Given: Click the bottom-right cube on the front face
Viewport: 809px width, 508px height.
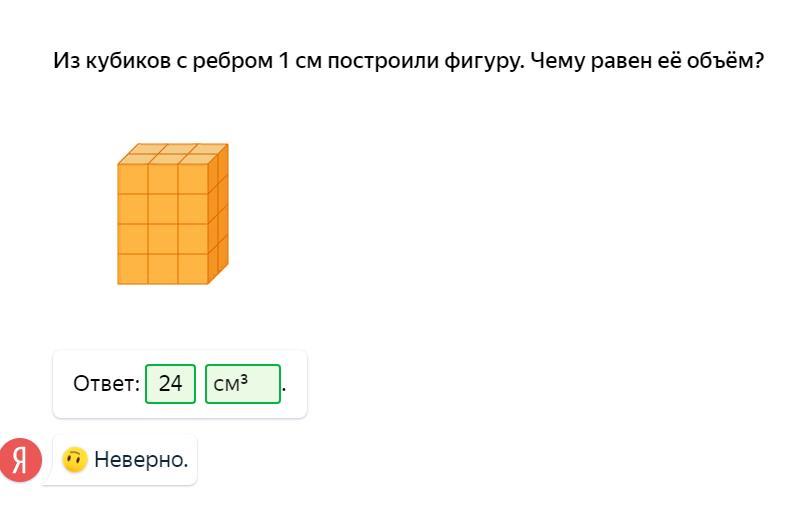Looking at the screenshot, I should point(193,269).
